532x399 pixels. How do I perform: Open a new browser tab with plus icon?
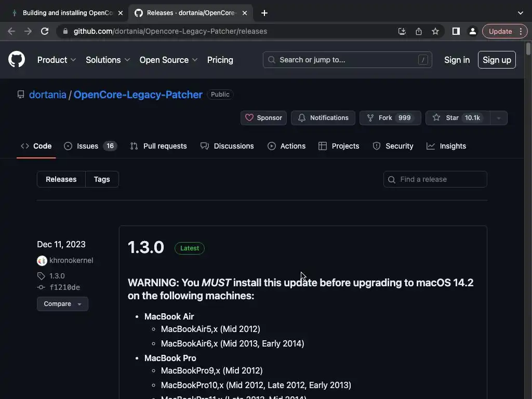[264, 13]
